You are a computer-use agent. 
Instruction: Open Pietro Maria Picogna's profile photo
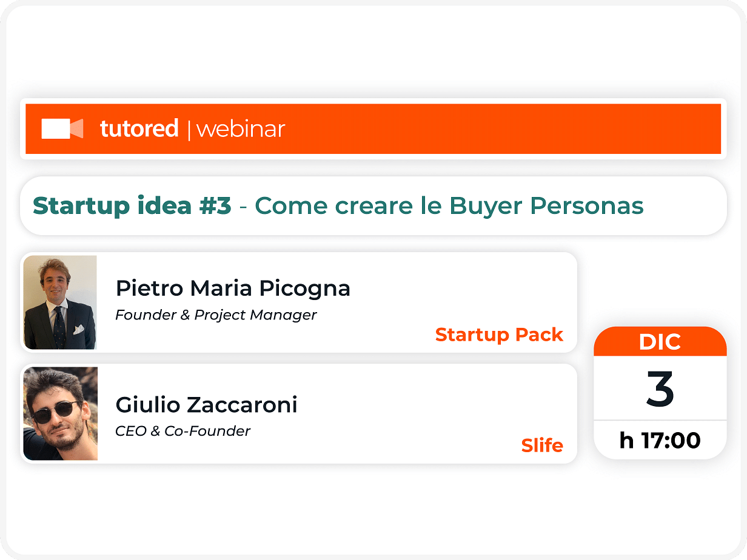tap(60, 302)
